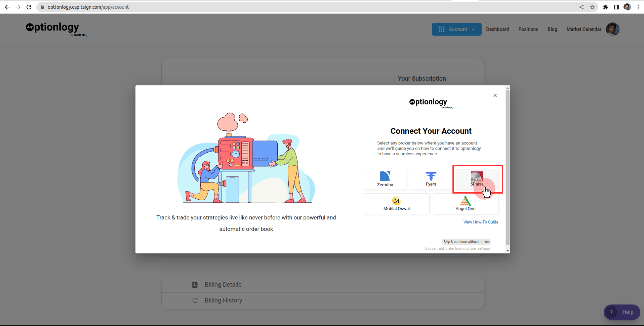Image resolution: width=644 pixels, height=326 pixels.
Task: Click the address bar URL
Action: (x=88, y=7)
